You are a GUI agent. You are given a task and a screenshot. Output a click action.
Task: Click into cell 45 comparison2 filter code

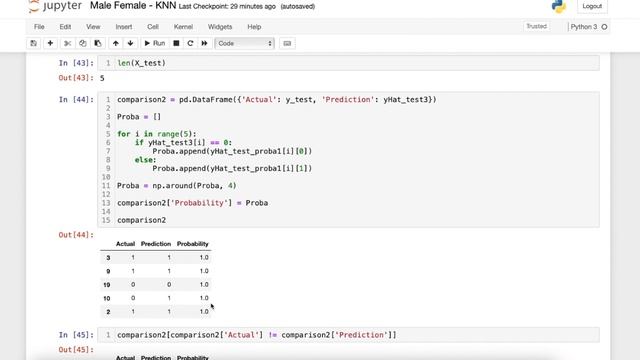pos(348,335)
